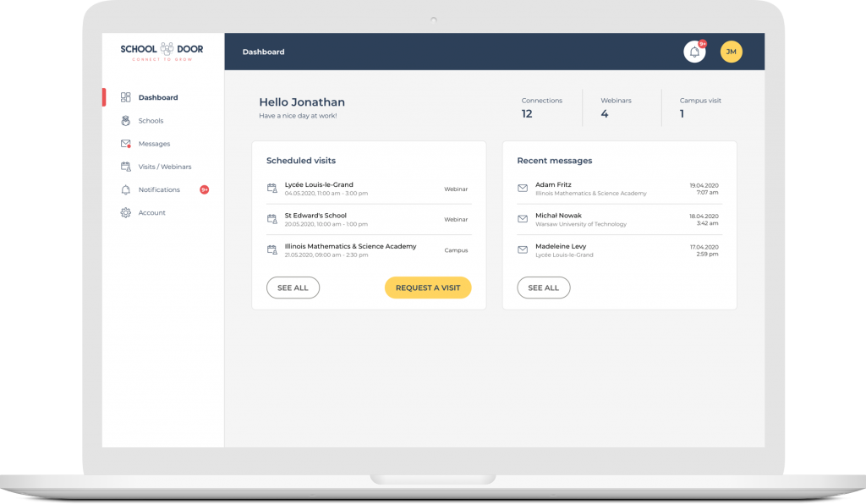
Task: Click SEE ALL under Recent messages
Action: 544,288
